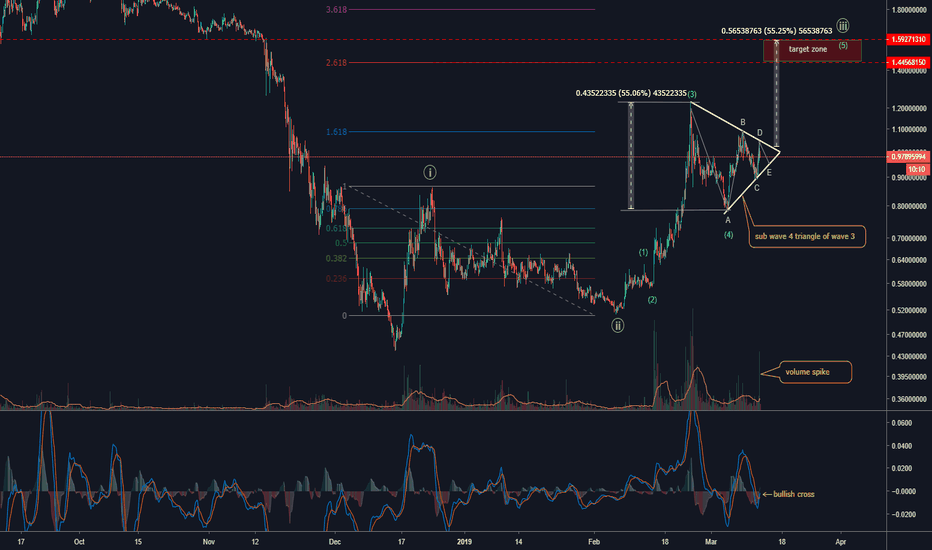
Task: Click the 0.236 retracement label
Action: (x=336, y=279)
